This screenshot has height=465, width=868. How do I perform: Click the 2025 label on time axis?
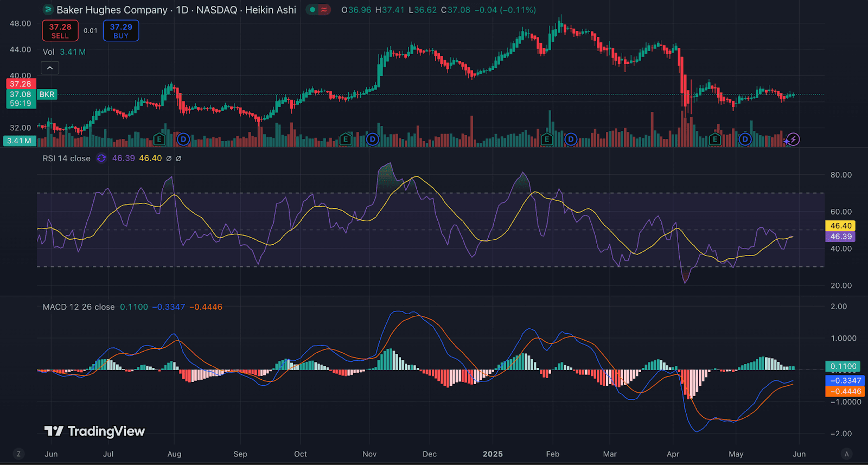(x=493, y=454)
